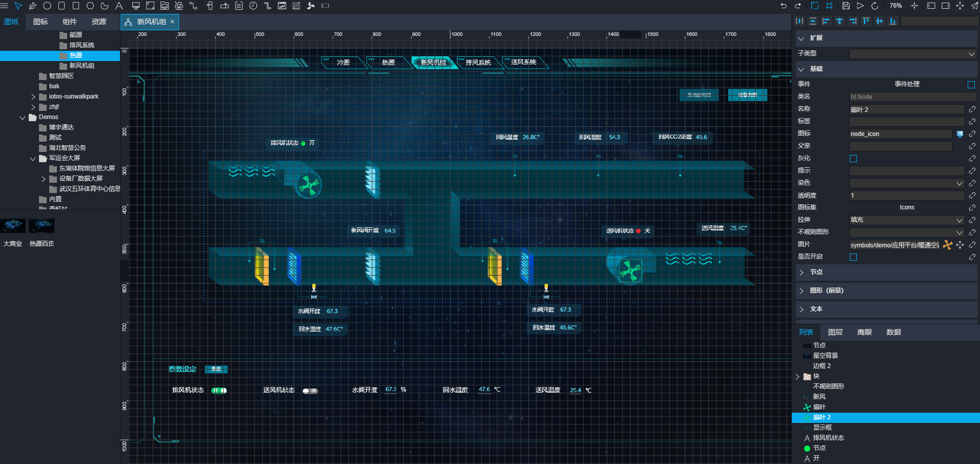Viewport: 980px width, 464px height.
Task: Expand the 文本 properties section
Action: pos(802,309)
